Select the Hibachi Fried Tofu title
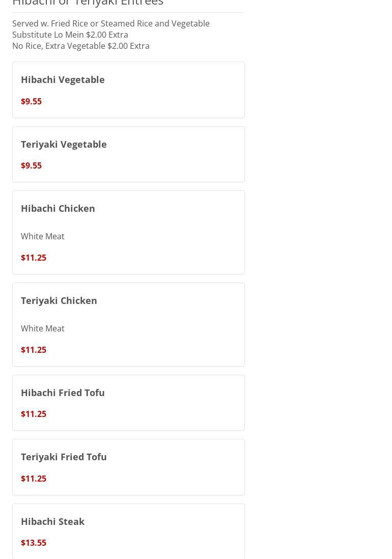The image size is (392, 559). click(x=63, y=393)
